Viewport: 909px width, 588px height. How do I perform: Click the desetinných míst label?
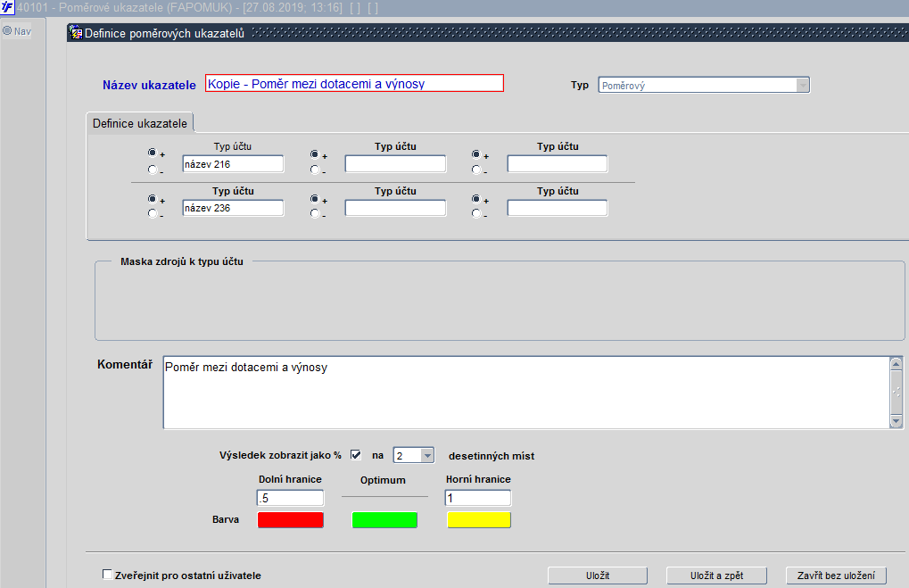pos(492,456)
